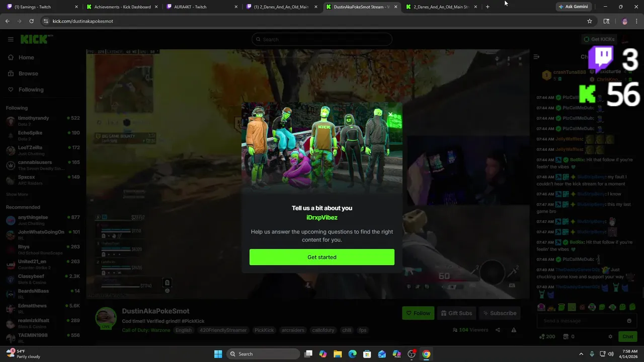Open the hamburger sidebar menu
Viewport: 644px width, 362px height.
[x=11, y=39]
